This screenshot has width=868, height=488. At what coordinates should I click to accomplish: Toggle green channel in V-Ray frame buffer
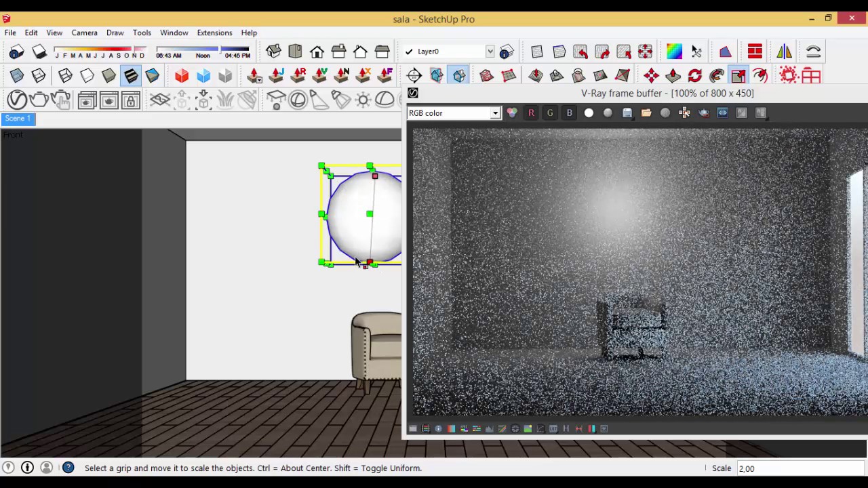coord(550,113)
